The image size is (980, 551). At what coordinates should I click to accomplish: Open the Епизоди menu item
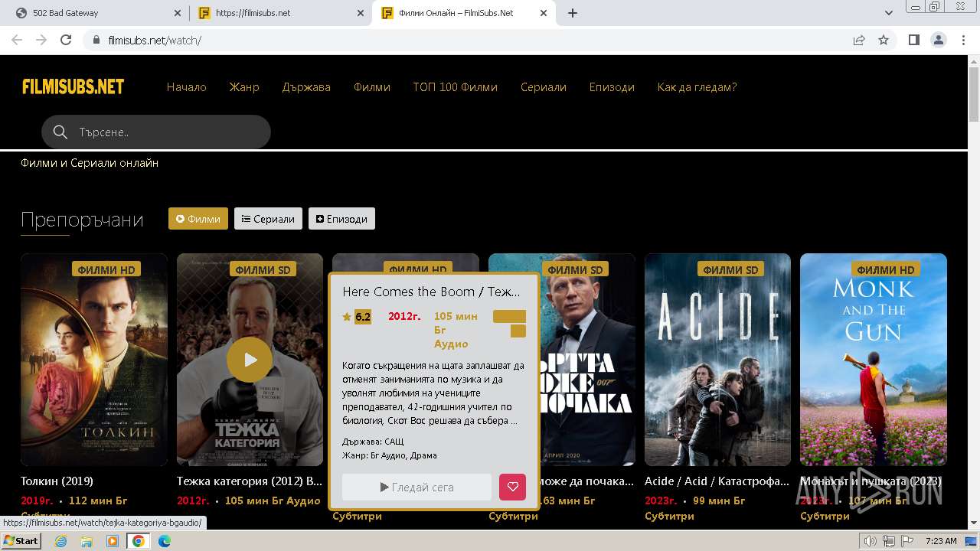coord(612,87)
